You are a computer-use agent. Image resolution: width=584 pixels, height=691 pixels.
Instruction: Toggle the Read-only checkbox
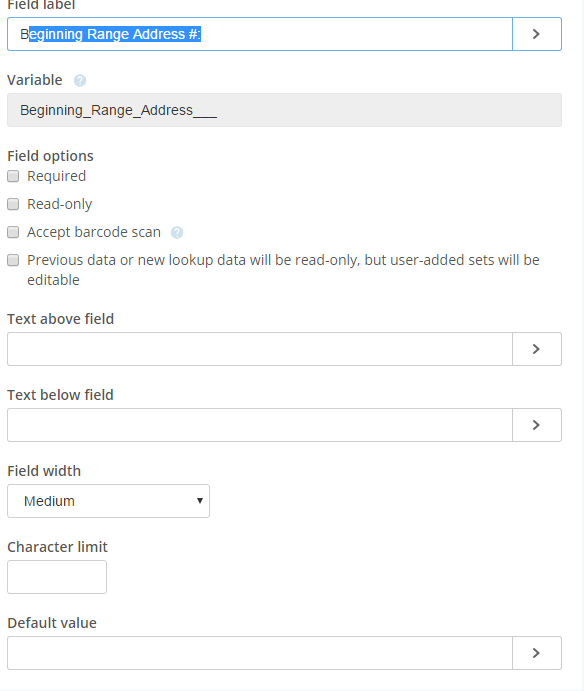(x=13, y=204)
